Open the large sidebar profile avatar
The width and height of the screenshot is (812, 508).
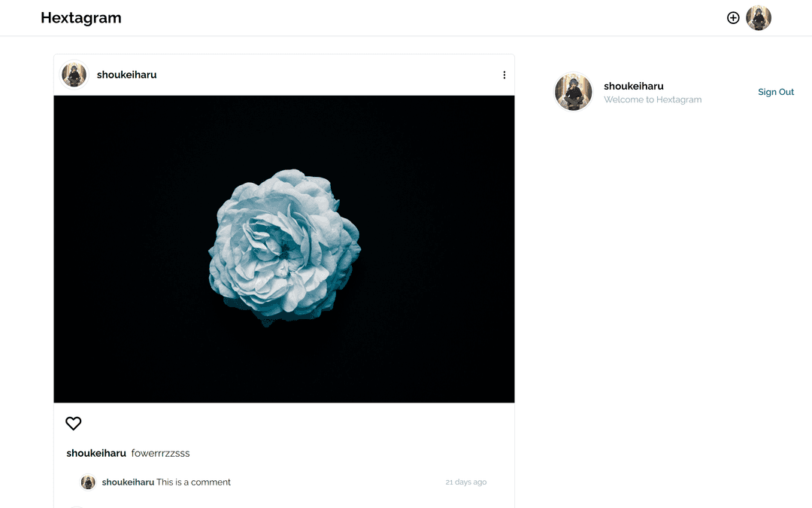[x=573, y=92]
